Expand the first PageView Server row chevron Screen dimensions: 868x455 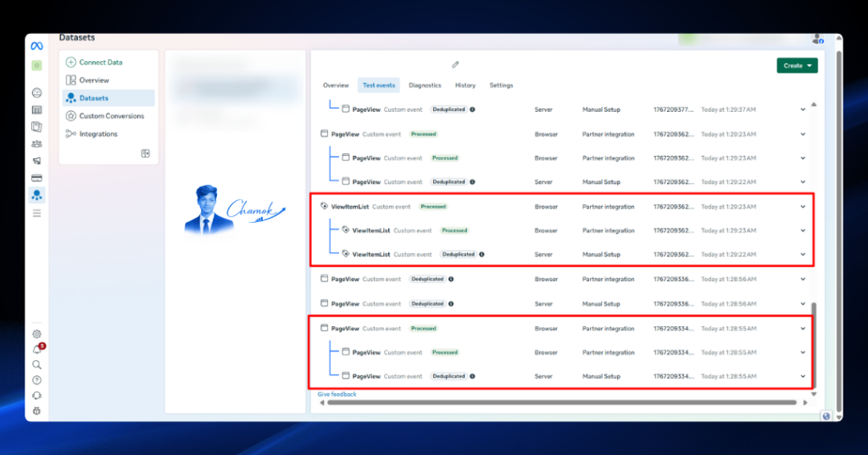click(x=803, y=109)
